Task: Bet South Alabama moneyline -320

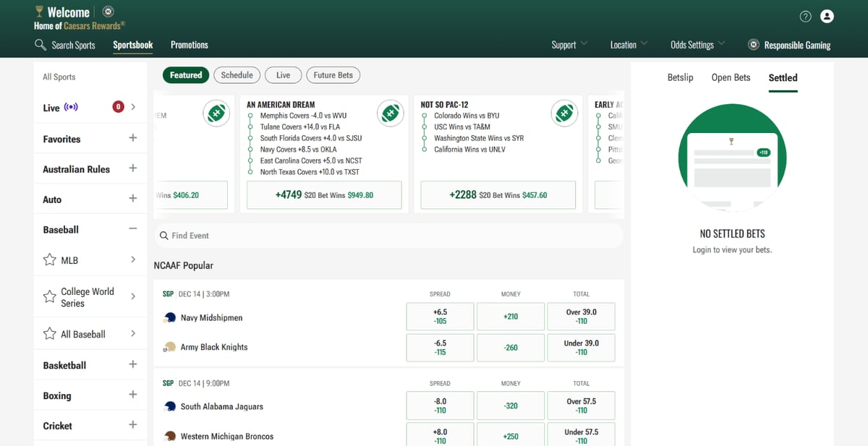Action: tap(511, 406)
